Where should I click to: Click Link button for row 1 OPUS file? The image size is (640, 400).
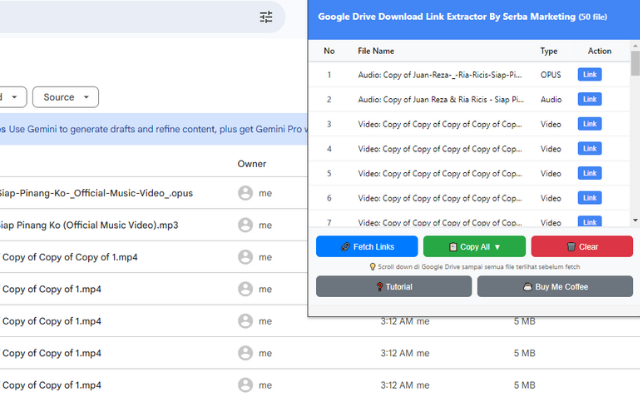[x=589, y=74]
